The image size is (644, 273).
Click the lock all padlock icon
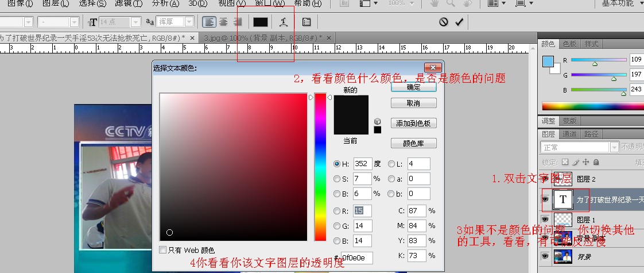click(x=596, y=162)
